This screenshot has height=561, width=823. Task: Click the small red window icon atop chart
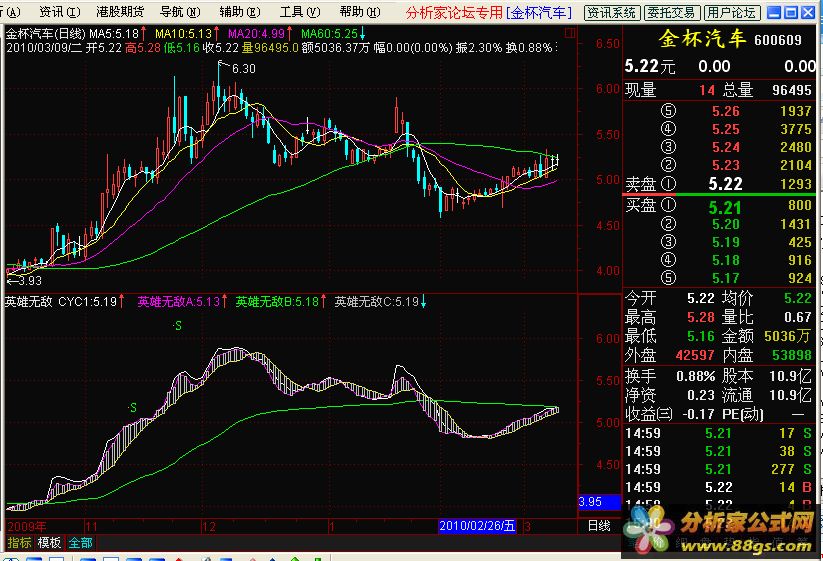pyautogui.click(x=571, y=34)
